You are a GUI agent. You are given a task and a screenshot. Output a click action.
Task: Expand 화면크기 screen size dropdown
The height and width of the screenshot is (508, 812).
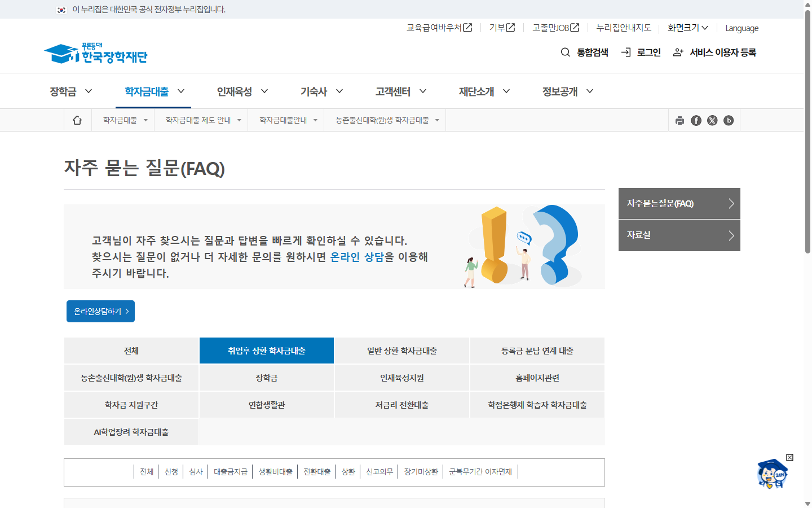pyautogui.click(x=688, y=28)
